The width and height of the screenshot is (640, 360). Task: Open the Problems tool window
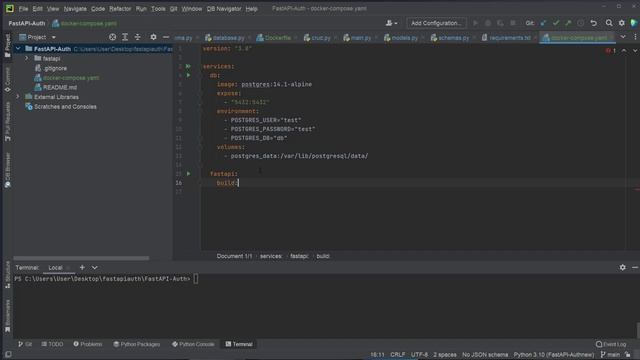[x=88, y=344]
